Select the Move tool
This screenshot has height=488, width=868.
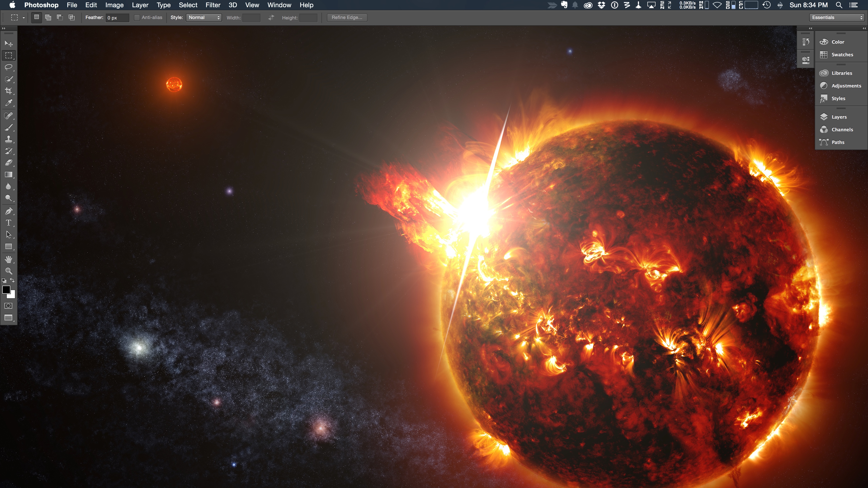pos(8,44)
